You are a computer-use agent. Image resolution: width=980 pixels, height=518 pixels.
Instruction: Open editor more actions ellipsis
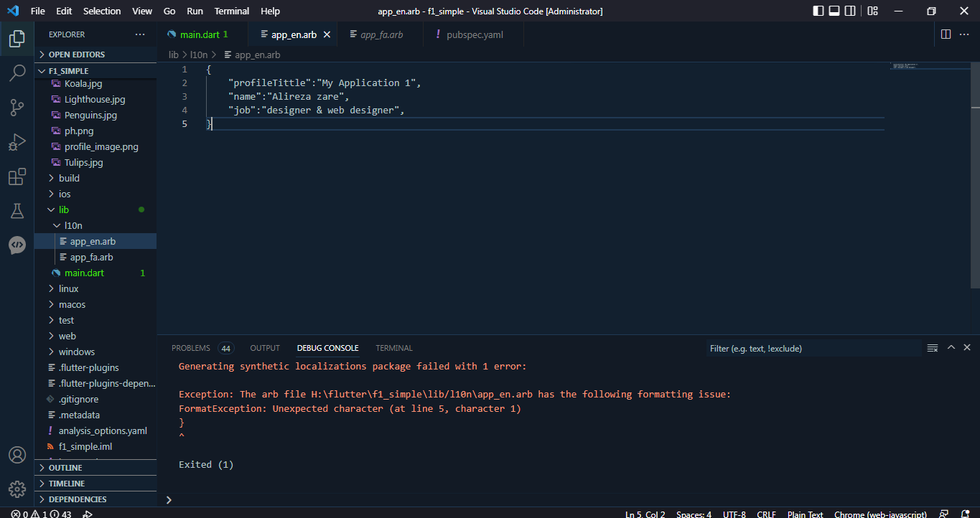click(966, 34)
